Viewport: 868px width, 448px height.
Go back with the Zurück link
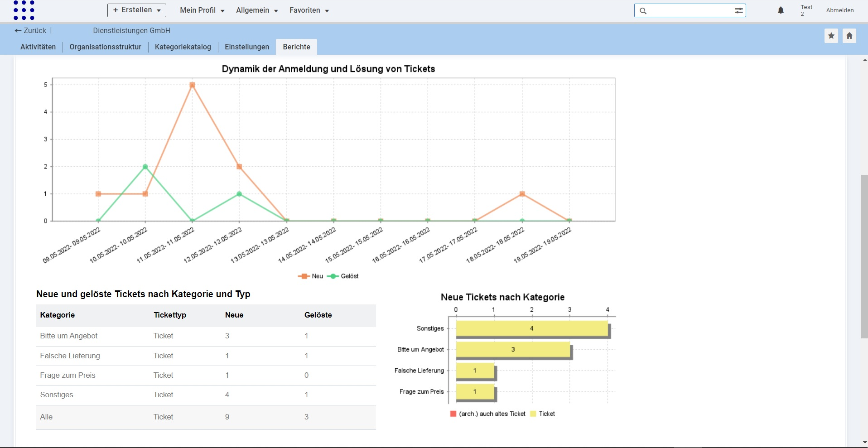tap(30, 30)
